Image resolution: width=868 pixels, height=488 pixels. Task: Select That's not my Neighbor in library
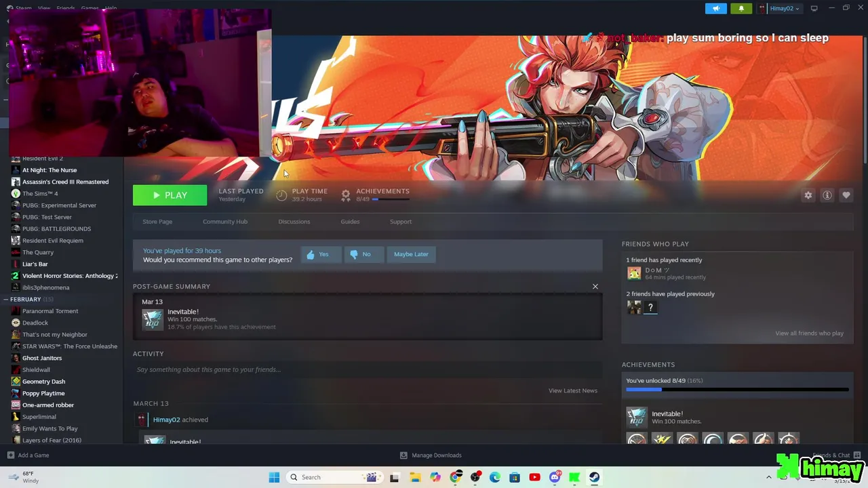click(55, 335)
